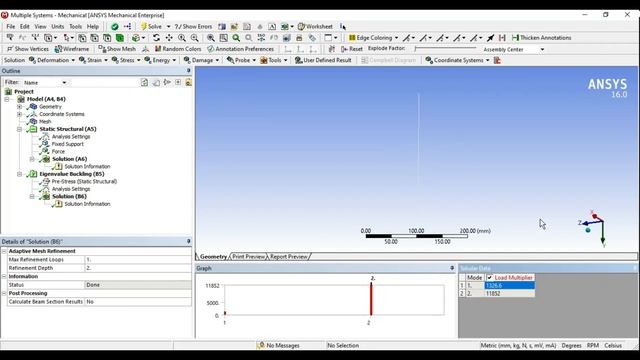Screen dimensions: 640x360
Task: Click the pin icon in the Graph panel header
Action: 452,268
